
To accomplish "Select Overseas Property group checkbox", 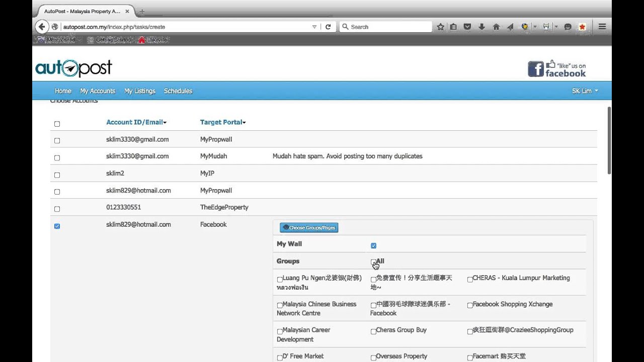I will pos(373,357).
